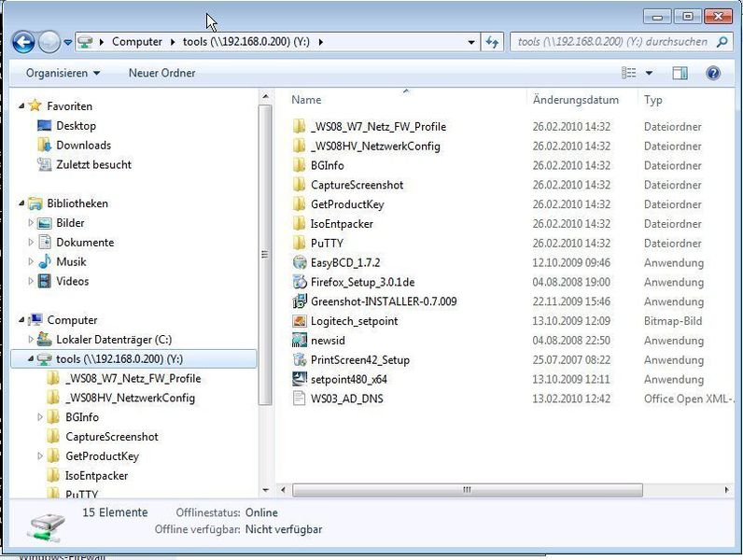Create a new folder with Neuer Ordner
This screenshot has height=560, width=743.
pos(161,73)
